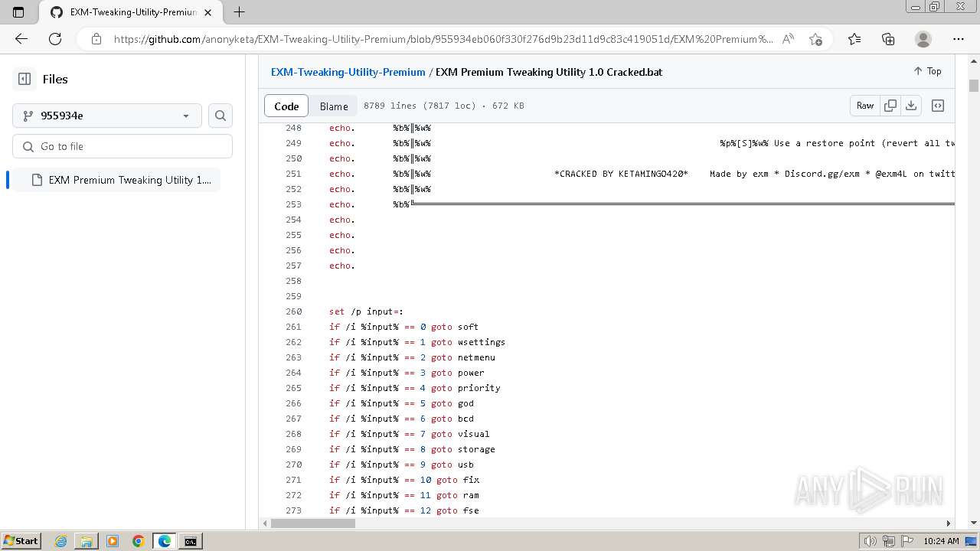Click the taskbar clock 10:24 AM
This screenshot has height=551, width=980.
941,541
